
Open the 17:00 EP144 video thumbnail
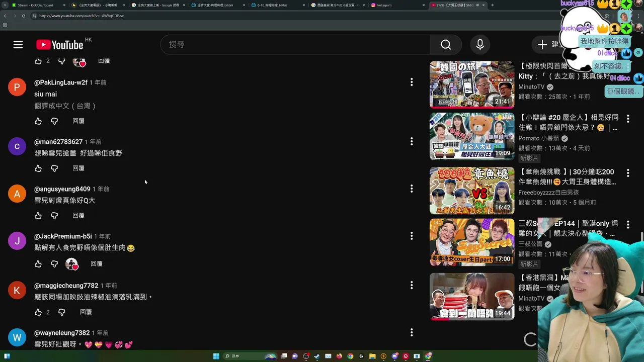[472, 242]
